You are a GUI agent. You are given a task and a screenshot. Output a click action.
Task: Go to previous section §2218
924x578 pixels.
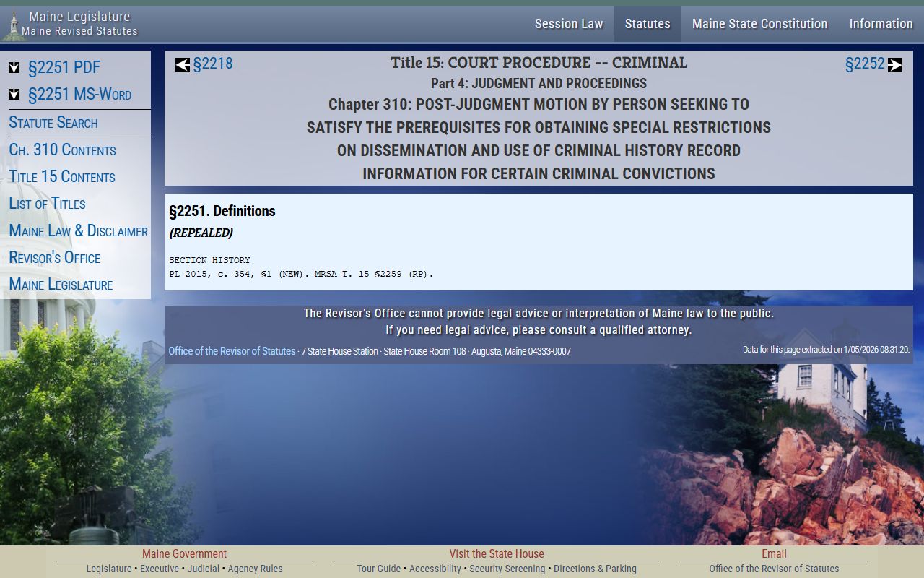(213, 64)
